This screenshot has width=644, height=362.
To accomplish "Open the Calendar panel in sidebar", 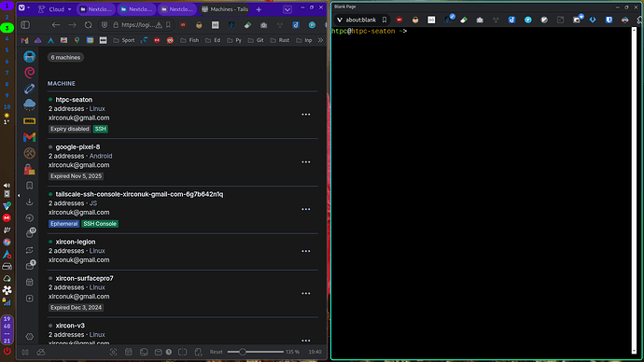I will point(30,282).
